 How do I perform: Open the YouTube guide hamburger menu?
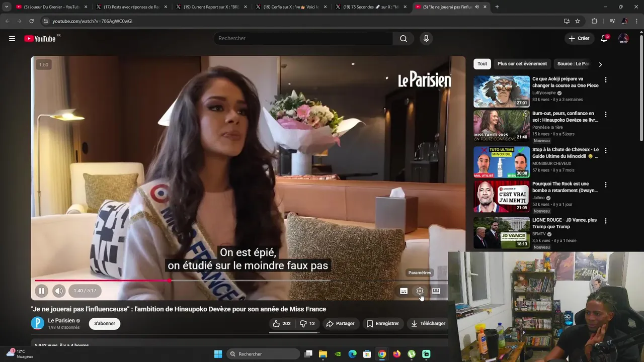[x=12, y=39]
